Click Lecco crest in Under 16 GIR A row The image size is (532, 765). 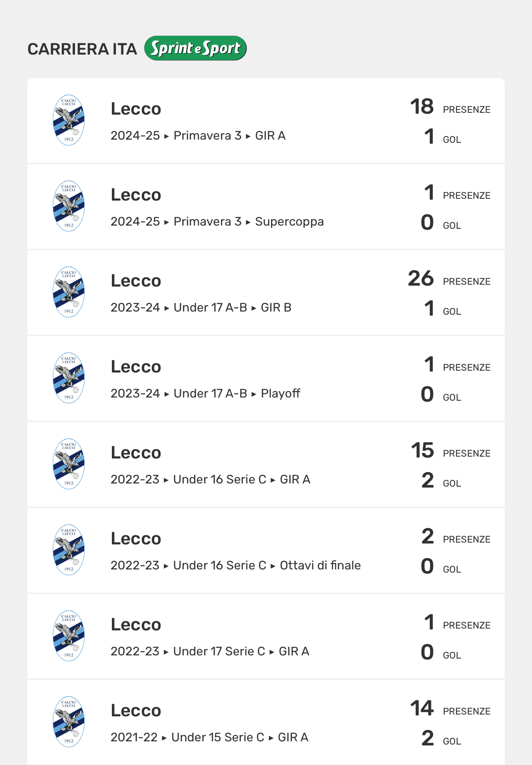pyautogui.click(x=69, y=464)
